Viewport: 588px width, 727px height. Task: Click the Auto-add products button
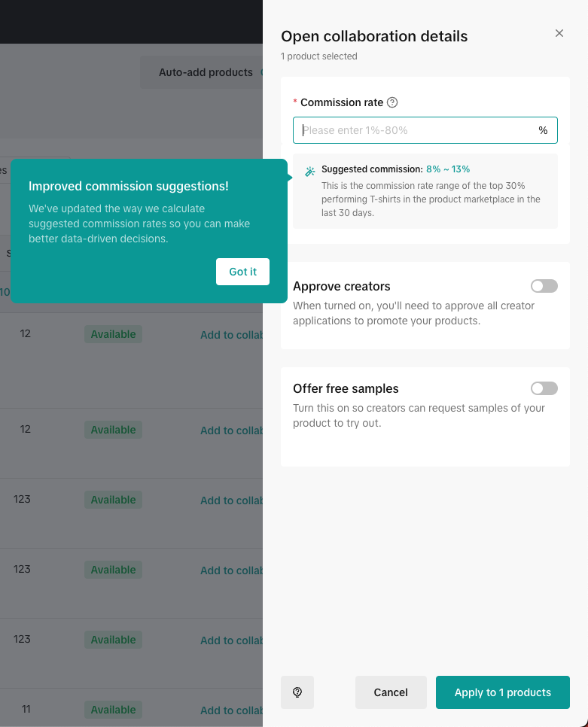tap(205, 72)
